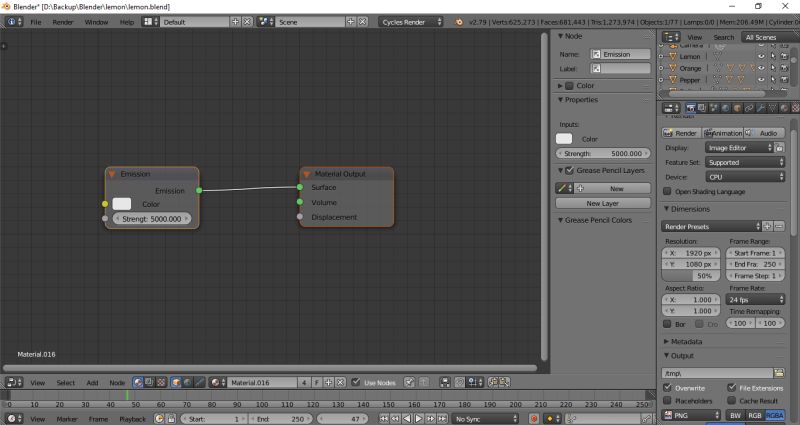
Task: Open the Render properties tab icon
Action: pyautogui.click(x=690, y=108)
